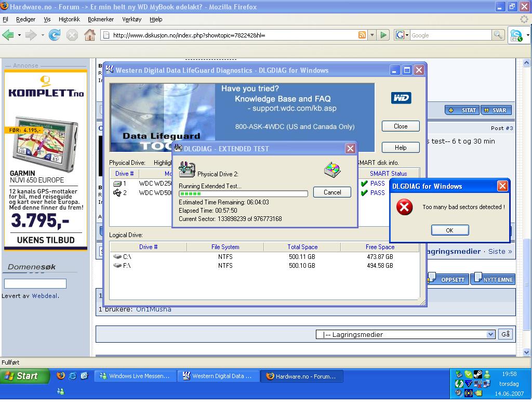Screen dimensions: 532x403
Task: Cancel the running Extended Test
Action: pos(332,192)
